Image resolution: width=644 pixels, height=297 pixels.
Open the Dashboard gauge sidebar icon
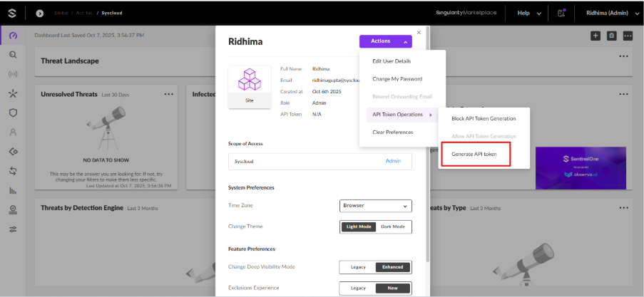click(13, 36)
